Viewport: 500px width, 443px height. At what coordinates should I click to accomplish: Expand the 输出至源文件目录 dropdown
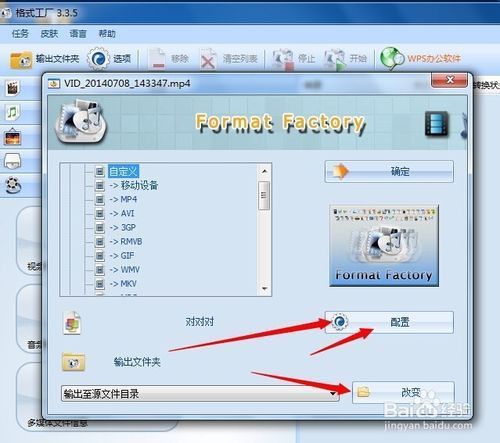[200, 394]
